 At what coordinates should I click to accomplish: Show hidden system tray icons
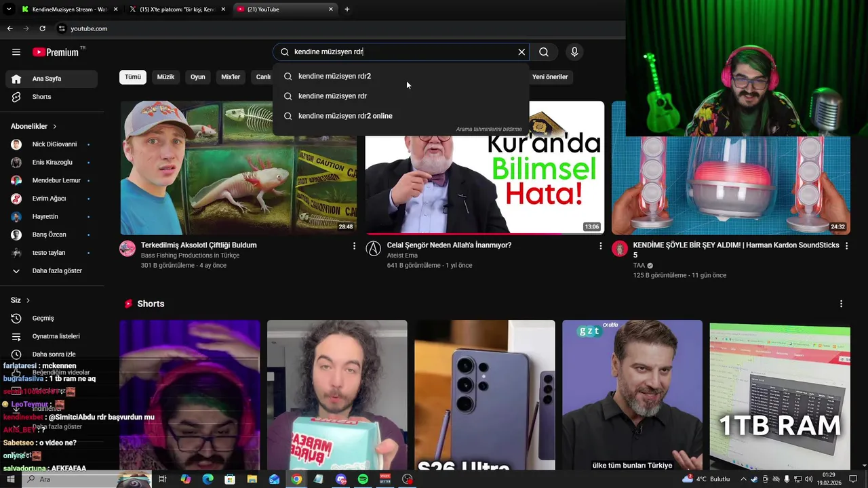(x=743, y=479)
